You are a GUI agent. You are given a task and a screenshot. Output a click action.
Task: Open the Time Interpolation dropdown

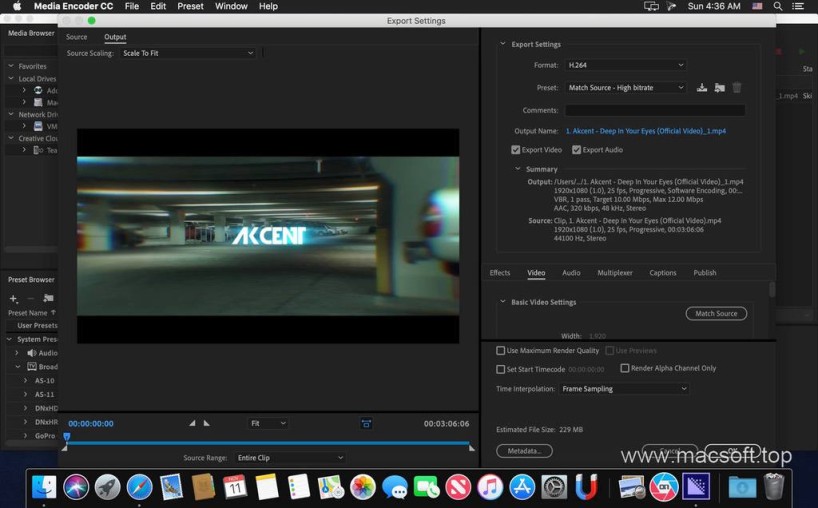click(624, 389)
